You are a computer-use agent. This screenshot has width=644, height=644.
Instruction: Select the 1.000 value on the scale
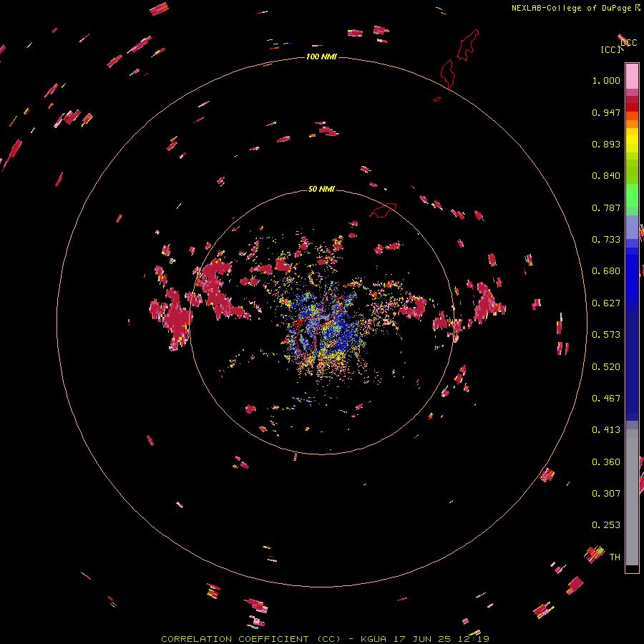click(606, 80)
